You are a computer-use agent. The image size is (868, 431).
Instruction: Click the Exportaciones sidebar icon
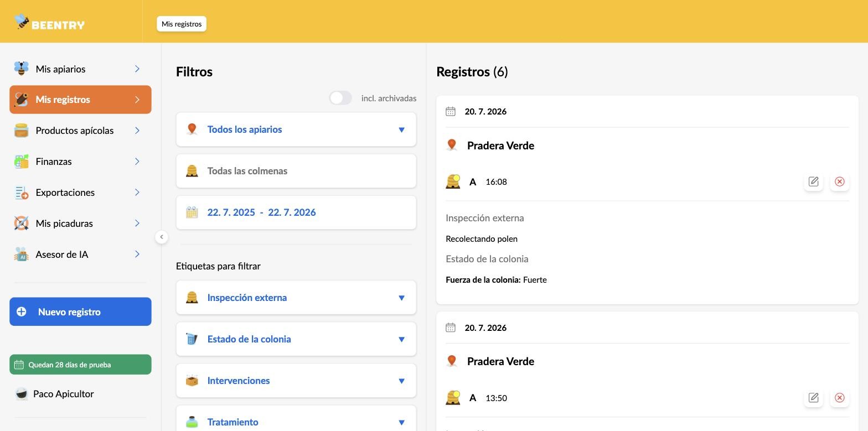point(21,193)
